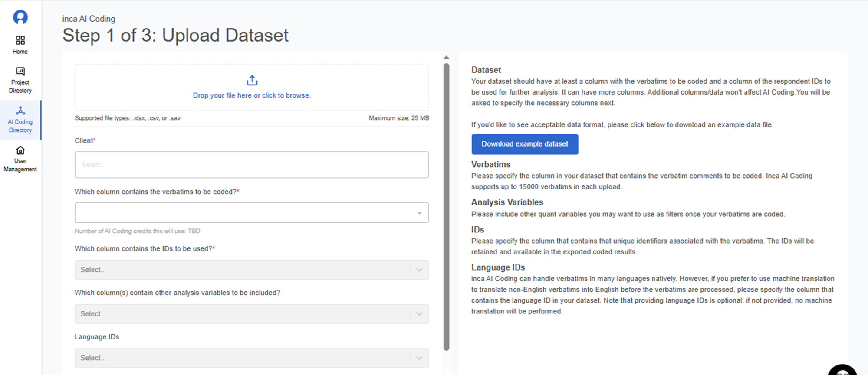Click the Home label in the sidebar

coord(20,52)
